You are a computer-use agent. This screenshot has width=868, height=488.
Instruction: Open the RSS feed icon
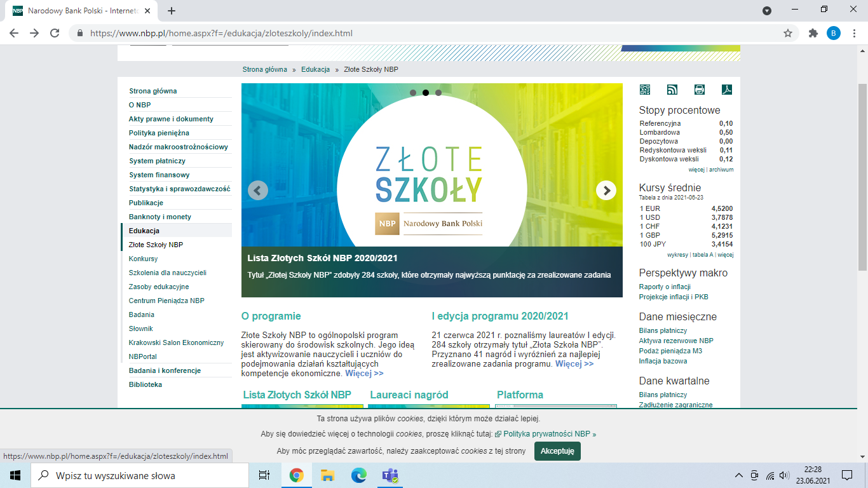pos(672,90)
